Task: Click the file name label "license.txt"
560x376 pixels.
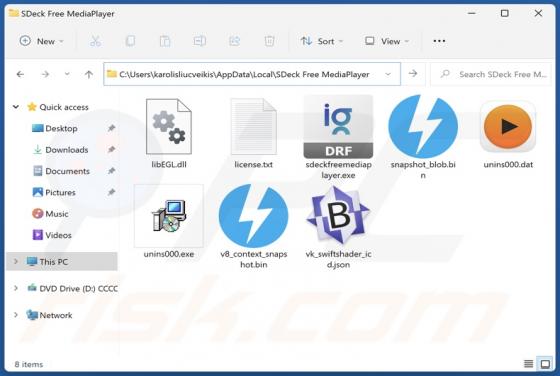Action: [254, 165]
